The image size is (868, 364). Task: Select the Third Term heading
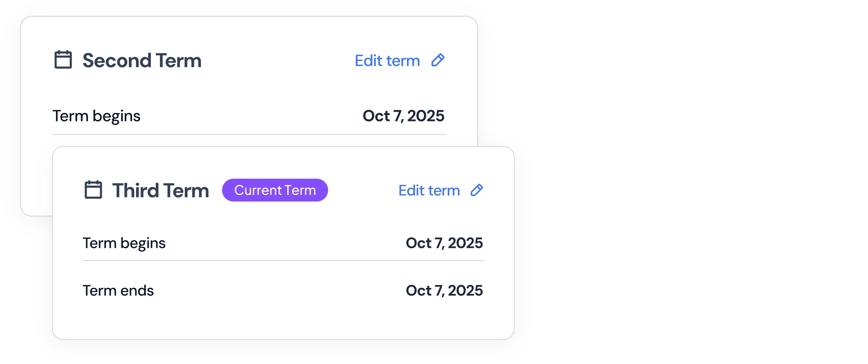(160, 190)
